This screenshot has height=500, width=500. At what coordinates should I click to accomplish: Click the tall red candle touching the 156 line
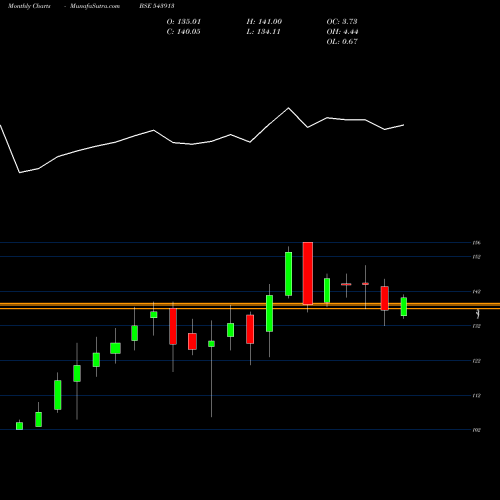point(308,273)
